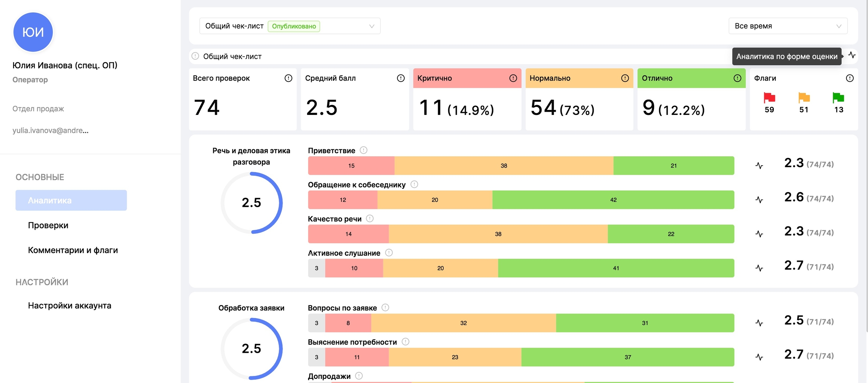
Task: Click green segment 42 in Обращение к собеседнику bar
Action: 613,200
